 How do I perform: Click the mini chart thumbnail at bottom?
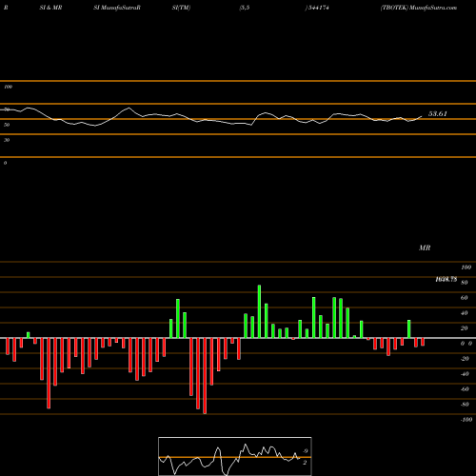[235, 456]
